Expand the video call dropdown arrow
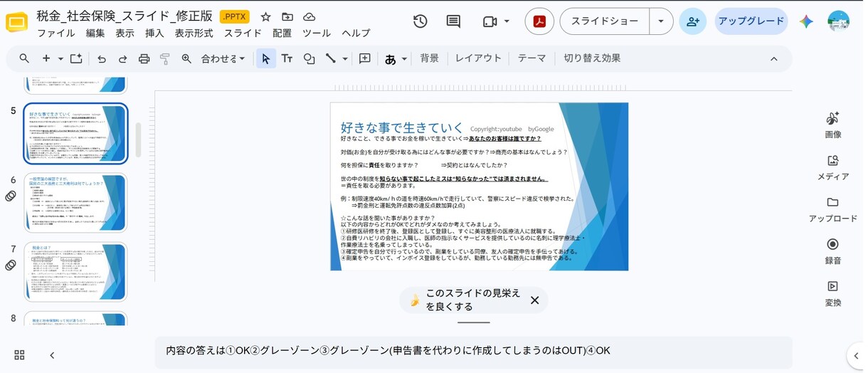Screen dimensions: 868x373 coord(507,21)
